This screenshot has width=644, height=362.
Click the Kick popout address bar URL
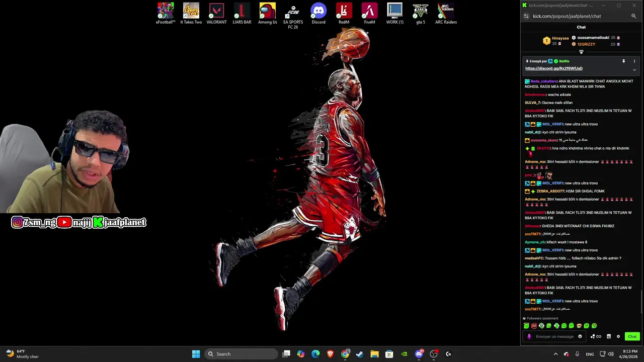click(x=567, y=16)
